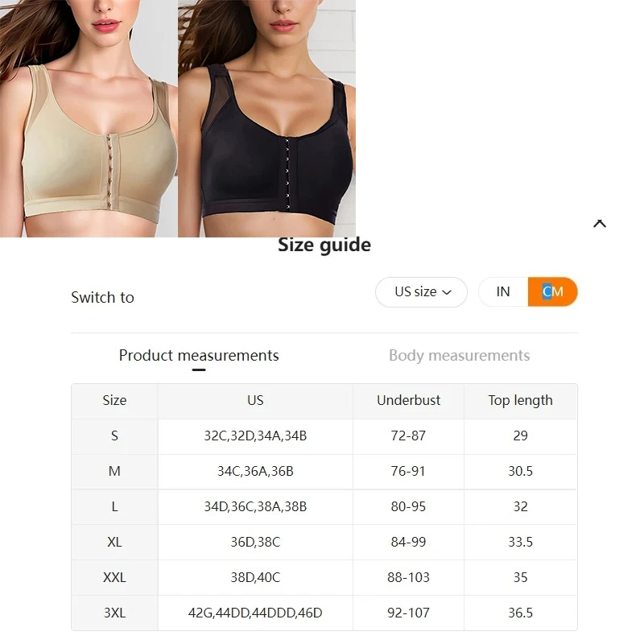
Task: Click the US column header
Action: click(255, 400)
